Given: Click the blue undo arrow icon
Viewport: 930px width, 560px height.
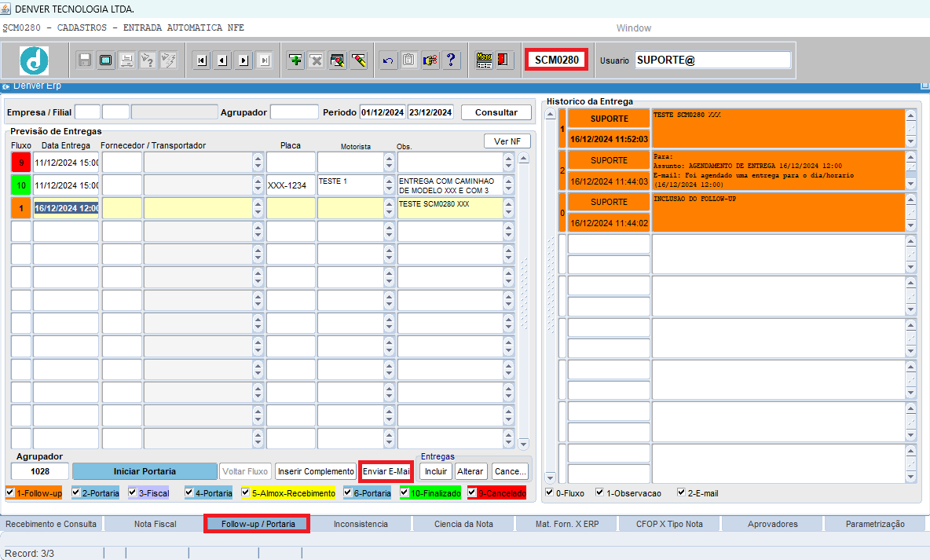Looking at the screenshot, I should click(x=388, y=60).
